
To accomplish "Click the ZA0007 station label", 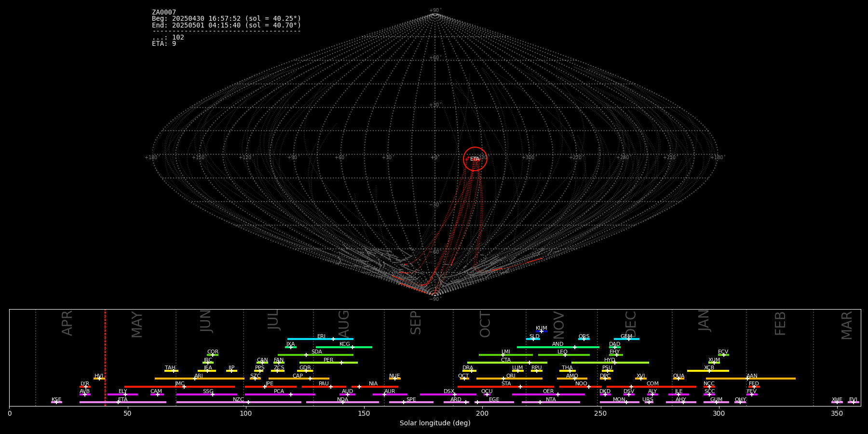I will (164, 13).
